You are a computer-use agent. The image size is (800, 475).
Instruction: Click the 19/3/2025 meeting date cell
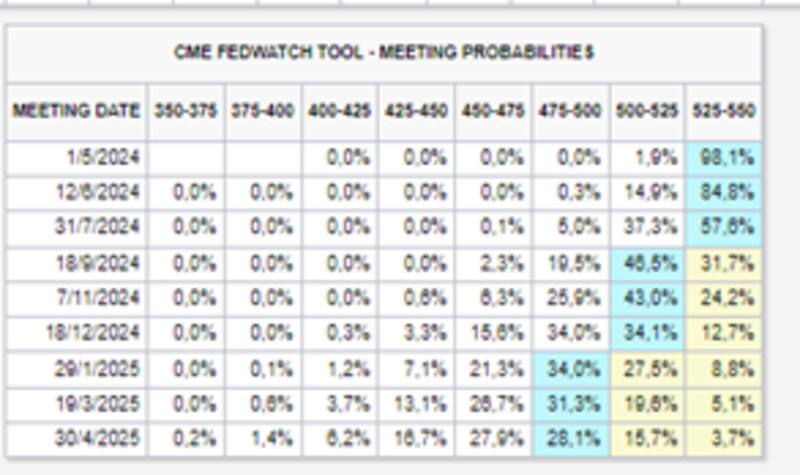pos(98,404)
